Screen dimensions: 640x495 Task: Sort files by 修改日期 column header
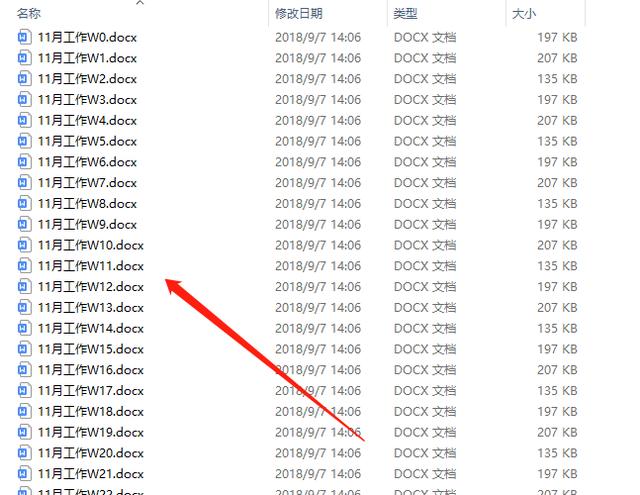click(x=299, y=13)
